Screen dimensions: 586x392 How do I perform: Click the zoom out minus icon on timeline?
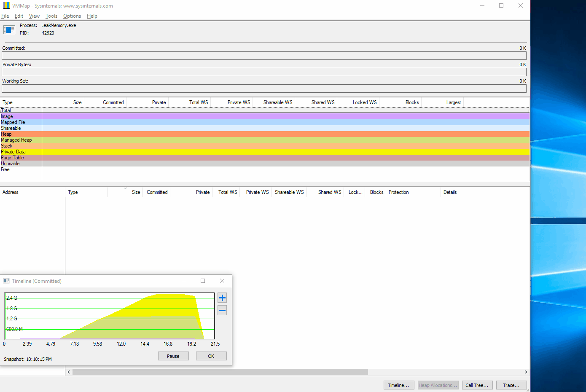click(222, 311)
